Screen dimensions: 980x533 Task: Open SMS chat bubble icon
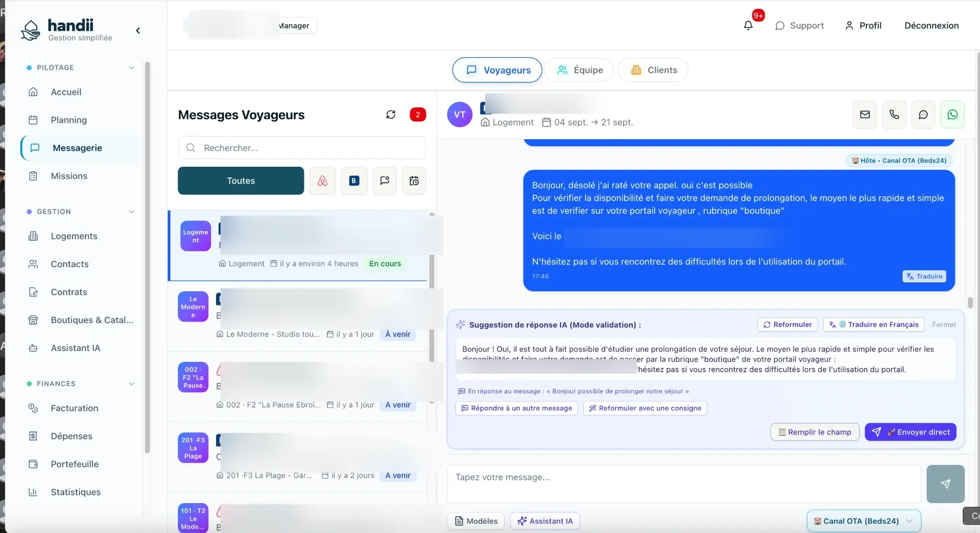click(x=923, y=114)
